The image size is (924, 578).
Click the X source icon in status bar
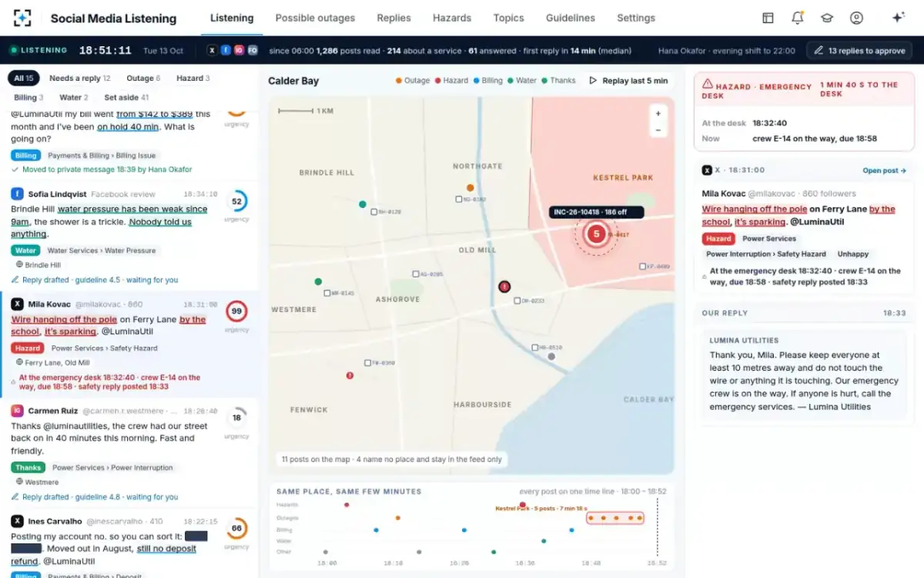213,50
